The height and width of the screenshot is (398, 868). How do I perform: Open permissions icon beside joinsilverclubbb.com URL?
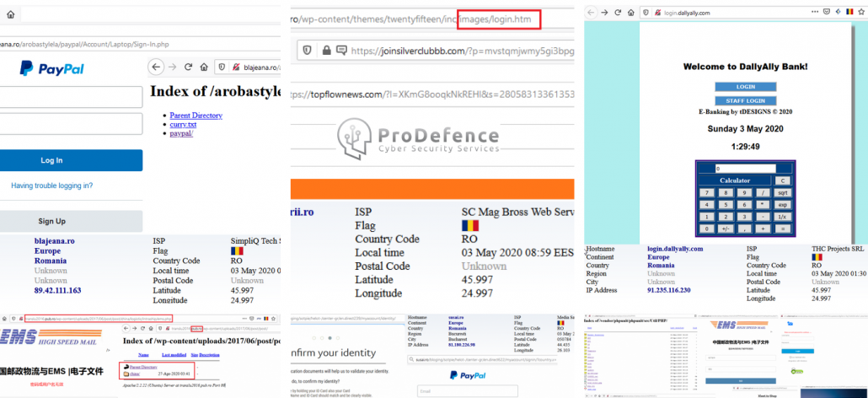point(341,51)
